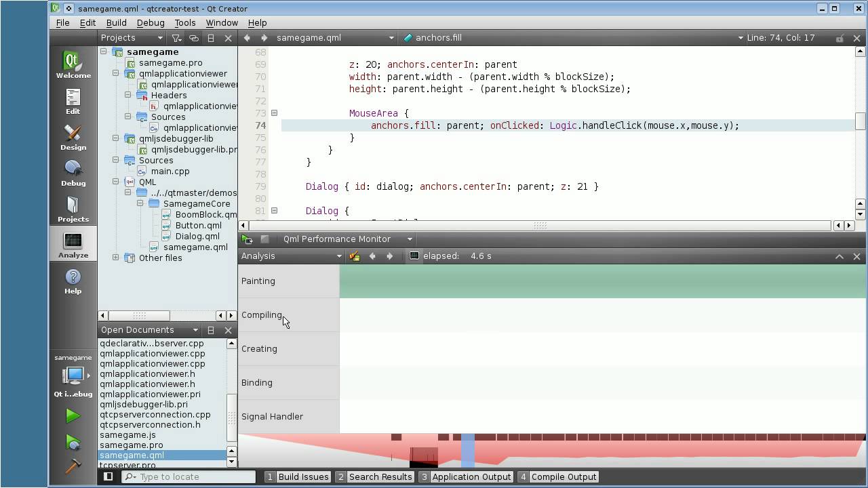Viewport: 868px width, 488px height.
Task: Open the Analysis view dropdown
Action: [291, 256]
